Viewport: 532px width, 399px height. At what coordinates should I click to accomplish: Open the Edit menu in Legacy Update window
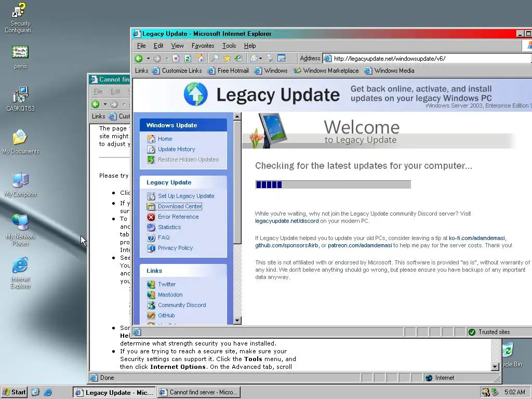tap(158, 46)
